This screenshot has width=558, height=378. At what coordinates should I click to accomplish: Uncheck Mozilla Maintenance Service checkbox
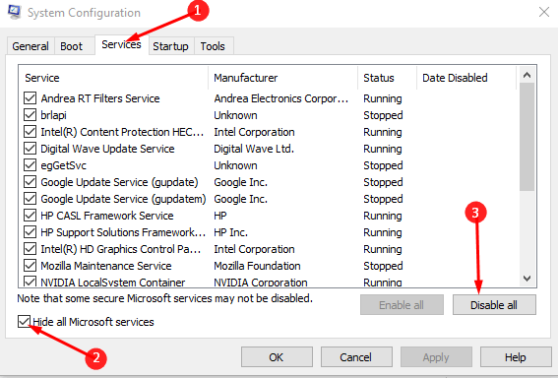click(x=30, y=265)
